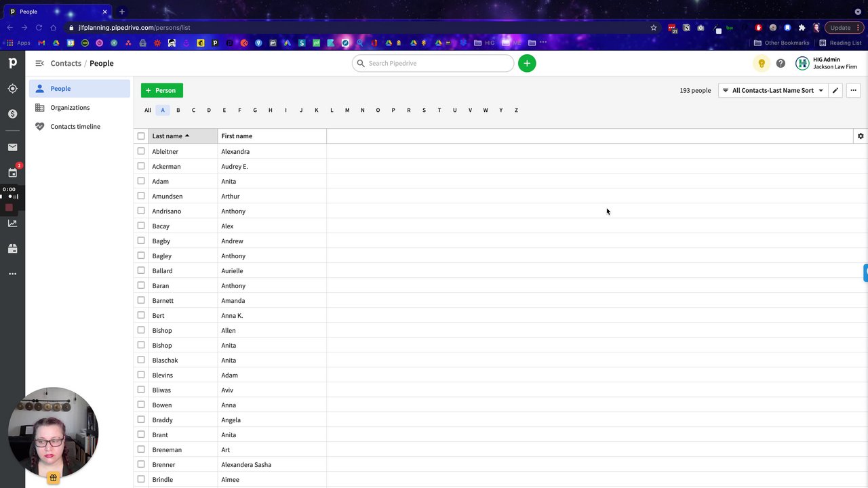Open Mail envelope icon in sidebar
The width and height of the screenshot is (868, 488).
(12, 147)
